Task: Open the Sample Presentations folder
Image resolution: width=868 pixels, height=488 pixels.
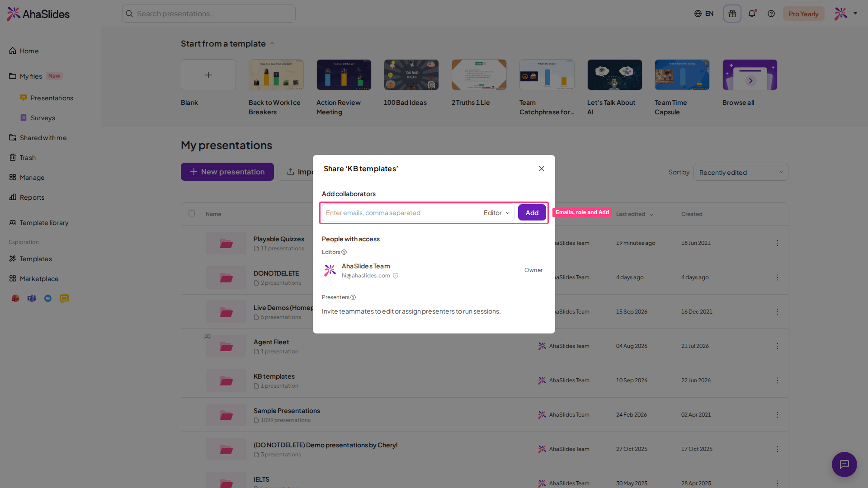Action: pyautogui.click(x=287, y=411)
